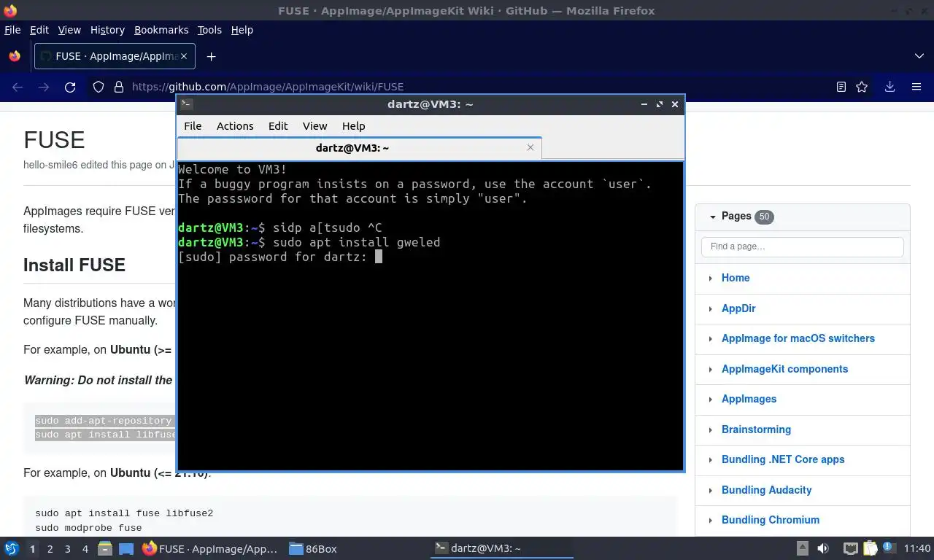
Task: Open the AppImageKit components link
Action: point(784,369)
